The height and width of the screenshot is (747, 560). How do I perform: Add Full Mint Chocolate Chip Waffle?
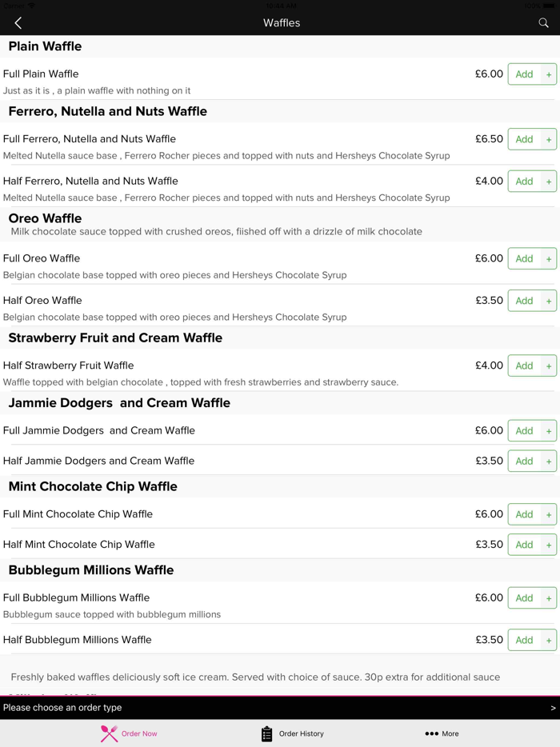pyautogui.click(x=532, y=514)
